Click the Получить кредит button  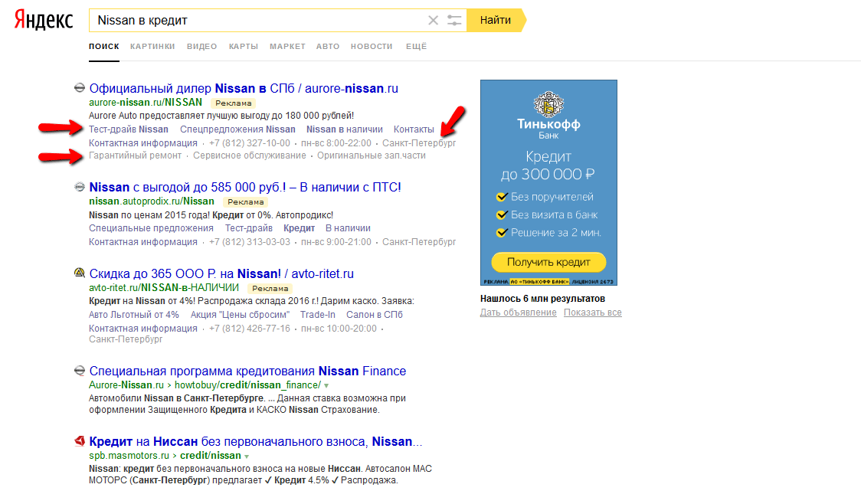pyautogui.click(x=548, y=262)
